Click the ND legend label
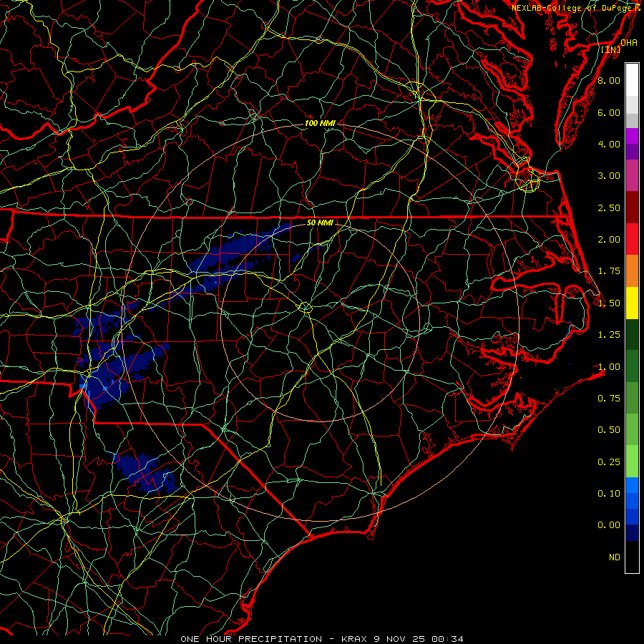 pos(615,557)
